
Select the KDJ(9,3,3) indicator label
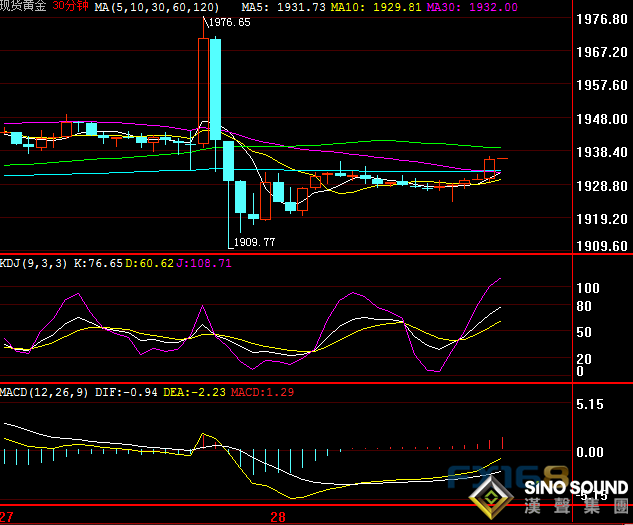34,264
